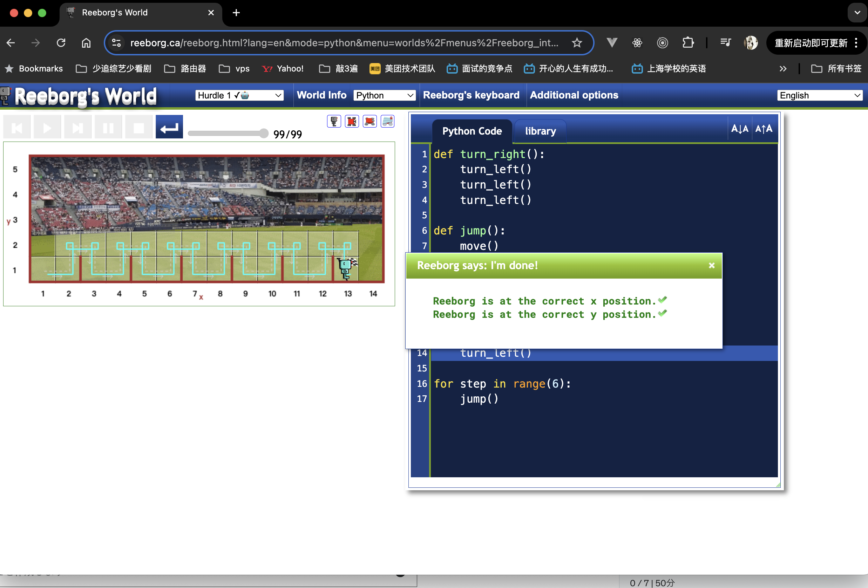
Task: Select the red 3D rover robot icon
Action: tap(370, 121)
